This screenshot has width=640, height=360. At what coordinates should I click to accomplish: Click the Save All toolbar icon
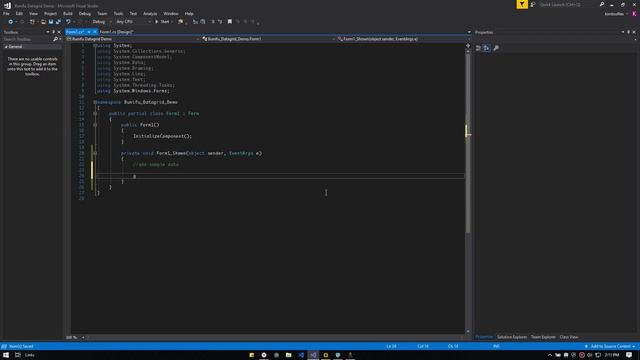(x=58, y=22)
